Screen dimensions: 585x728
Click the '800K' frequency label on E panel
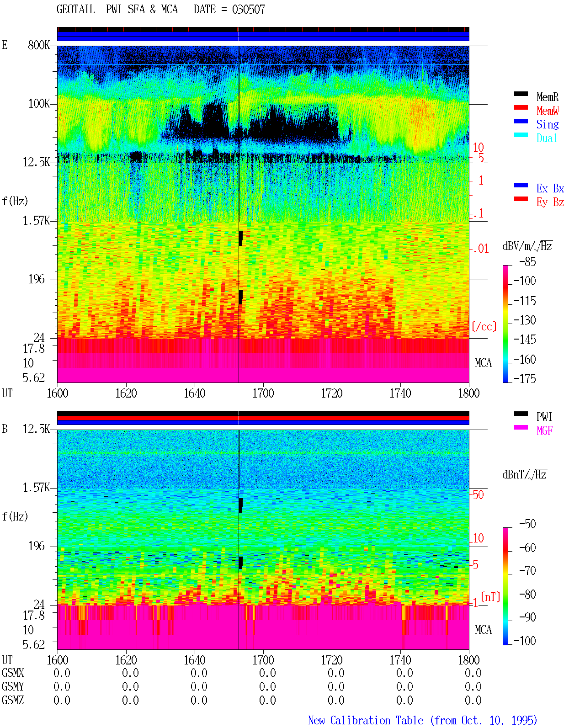coord(39,45)
